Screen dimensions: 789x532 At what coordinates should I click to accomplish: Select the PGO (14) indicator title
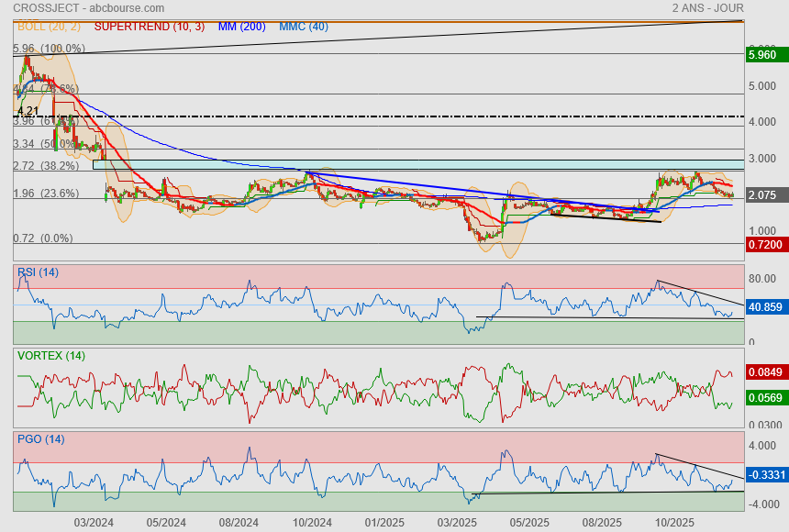[40, 438]
